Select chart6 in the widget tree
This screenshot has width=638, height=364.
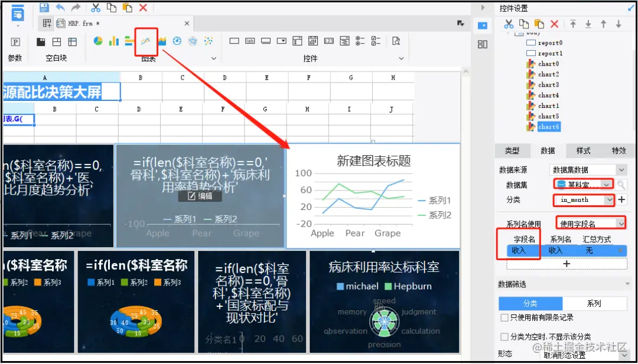pyautogui.click(x=548, y=127)
